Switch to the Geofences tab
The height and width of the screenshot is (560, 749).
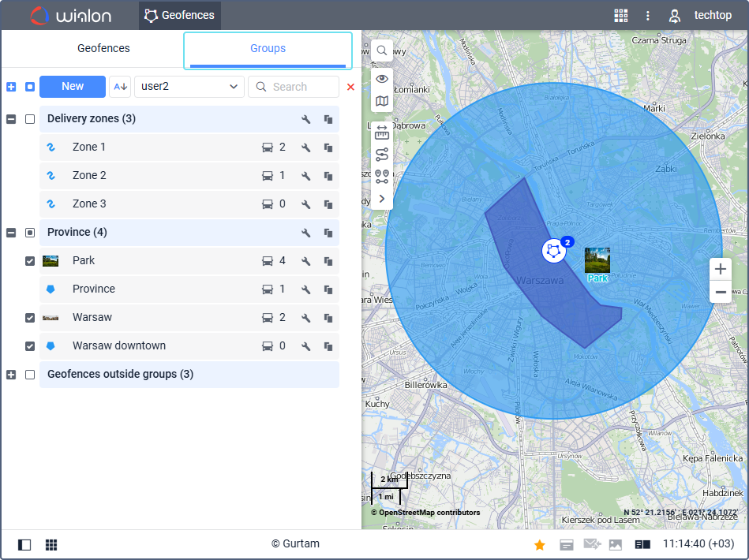coord(103,48)
